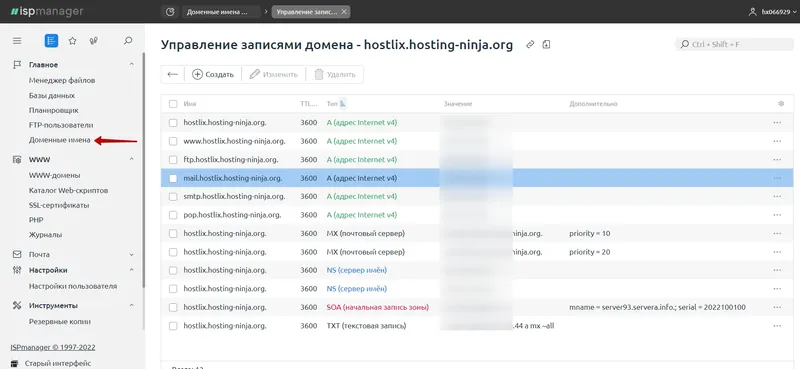The image size is (800, 369).
Task: Select the menu list view icon
Action: point(51,41)
